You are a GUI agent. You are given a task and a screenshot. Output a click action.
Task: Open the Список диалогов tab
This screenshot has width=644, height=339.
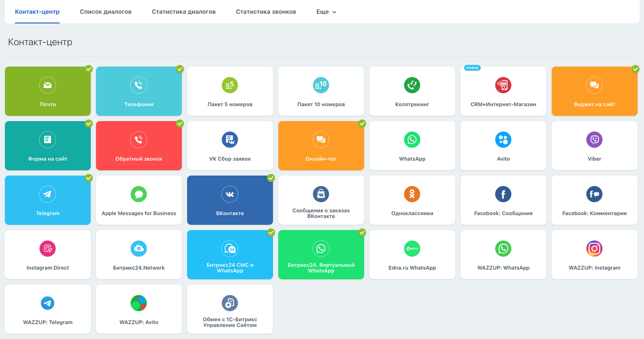pyautogui.click(x=106, y=12)
